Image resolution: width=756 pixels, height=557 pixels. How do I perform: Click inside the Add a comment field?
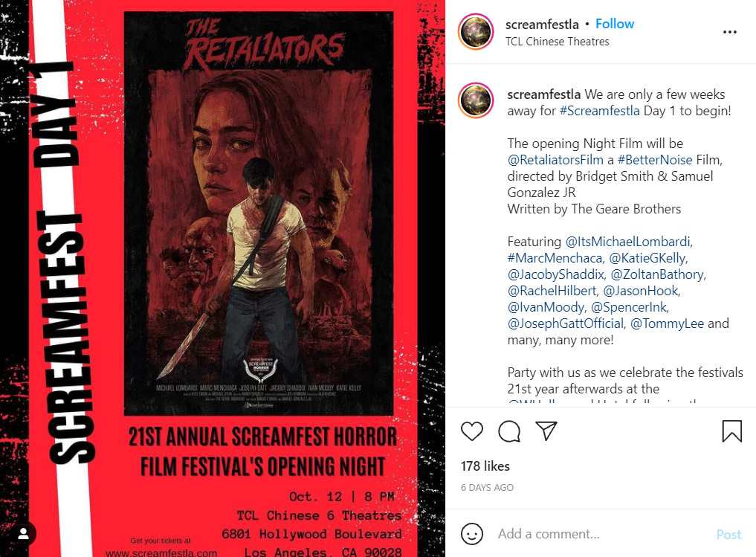[x=603, y=534]
